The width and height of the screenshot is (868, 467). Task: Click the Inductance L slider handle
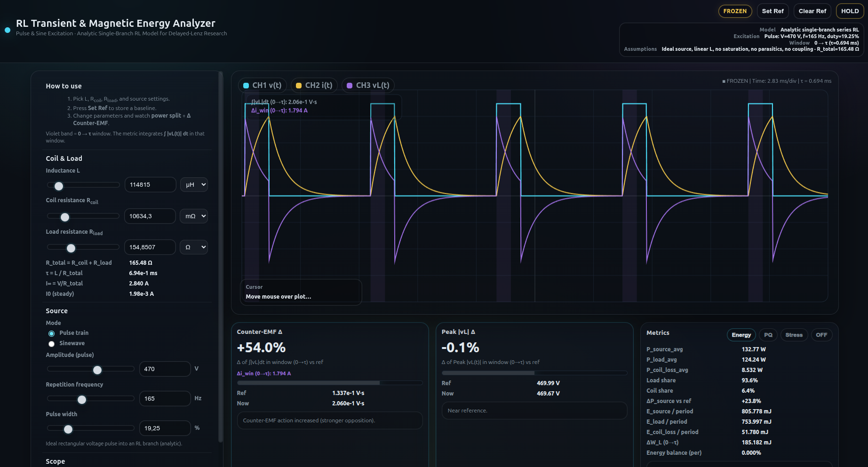coord(59,186)
